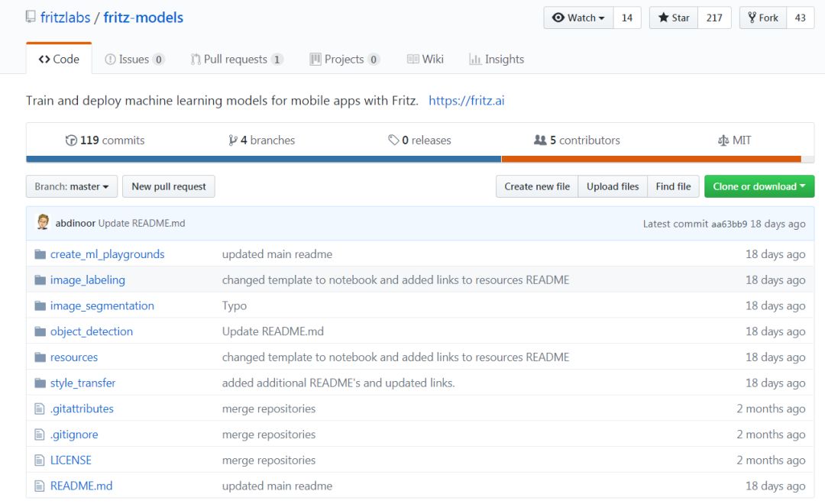Viewport: 825px width, 504px height.
Task: Open the https://fritz.ai link
Action: (x=467, y=100)
